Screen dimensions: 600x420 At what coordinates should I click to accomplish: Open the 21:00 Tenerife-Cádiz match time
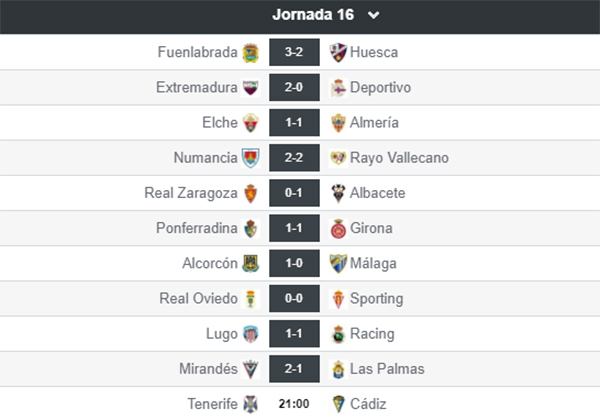click(x=294, y=404)
